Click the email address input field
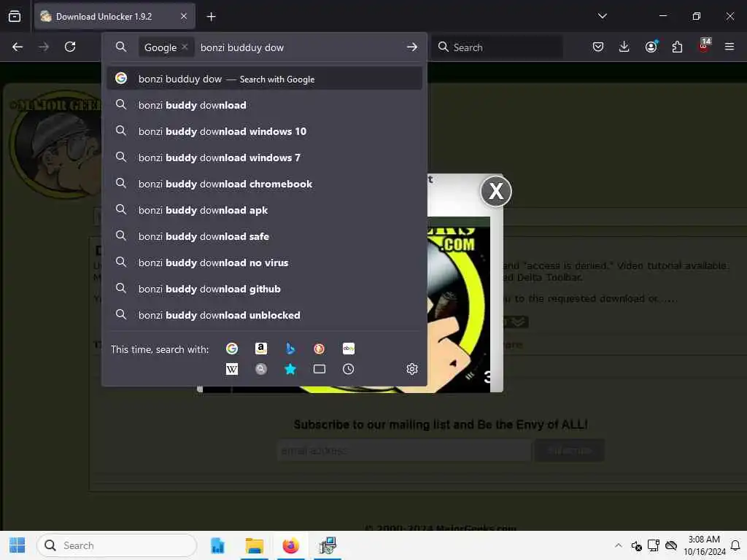Image resolution: width=747 pixels, height=560 pixels. 404,450
